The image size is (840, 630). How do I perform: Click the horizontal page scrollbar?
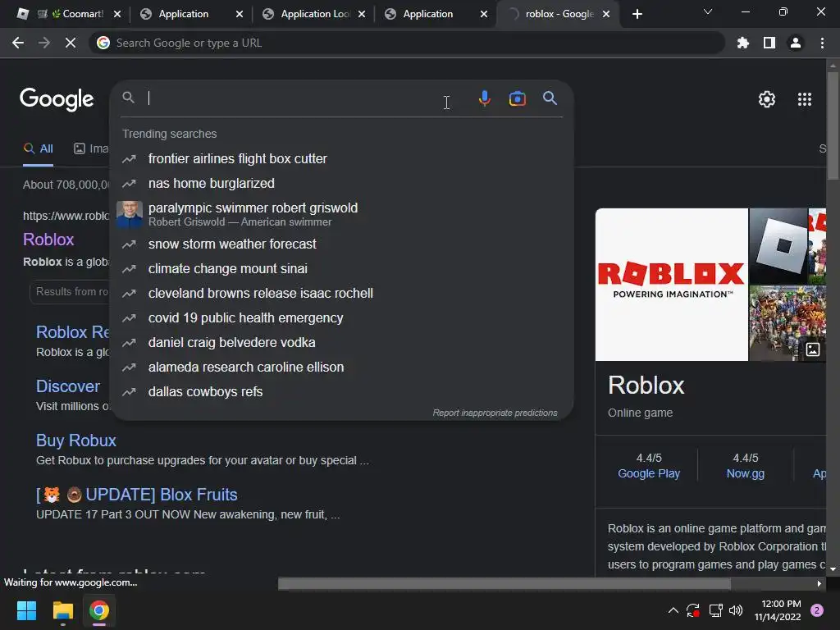click(x=504, y=583)
